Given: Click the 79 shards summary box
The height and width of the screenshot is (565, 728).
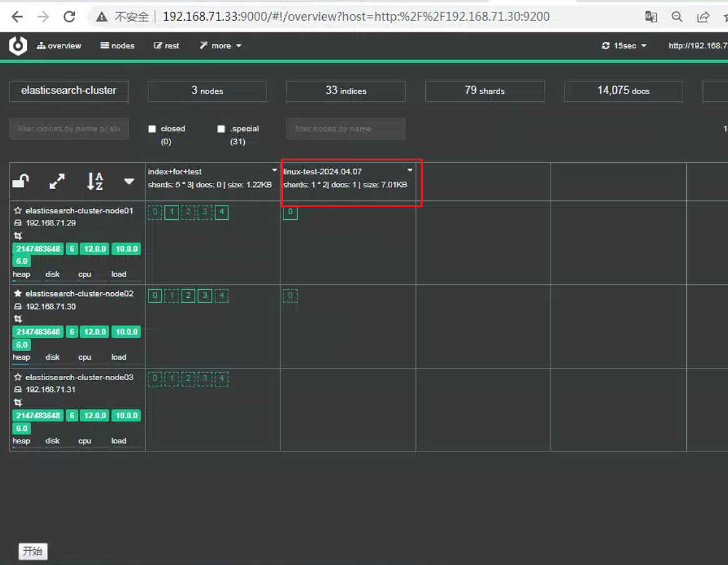Looking at the screenshot, I should 485,91.
